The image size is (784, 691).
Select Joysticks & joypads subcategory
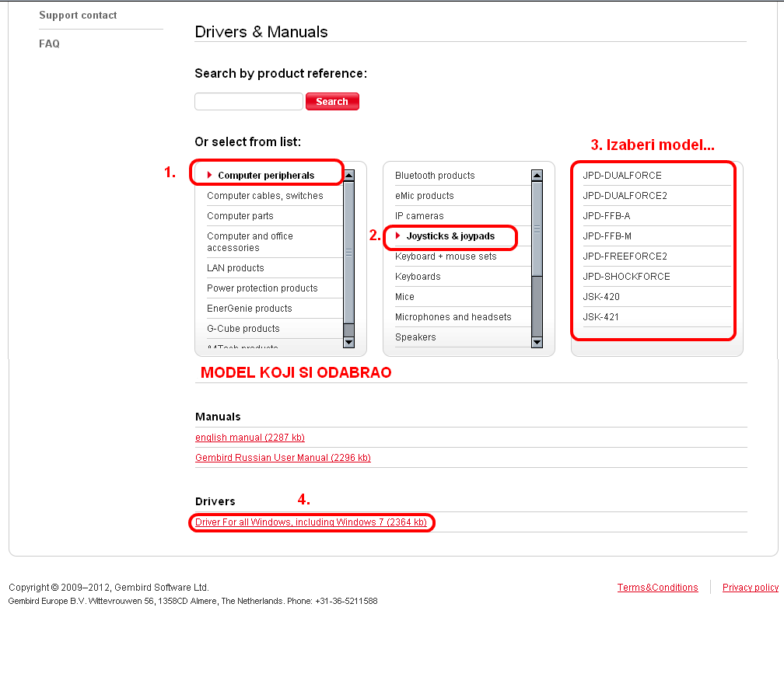point(450,236)
